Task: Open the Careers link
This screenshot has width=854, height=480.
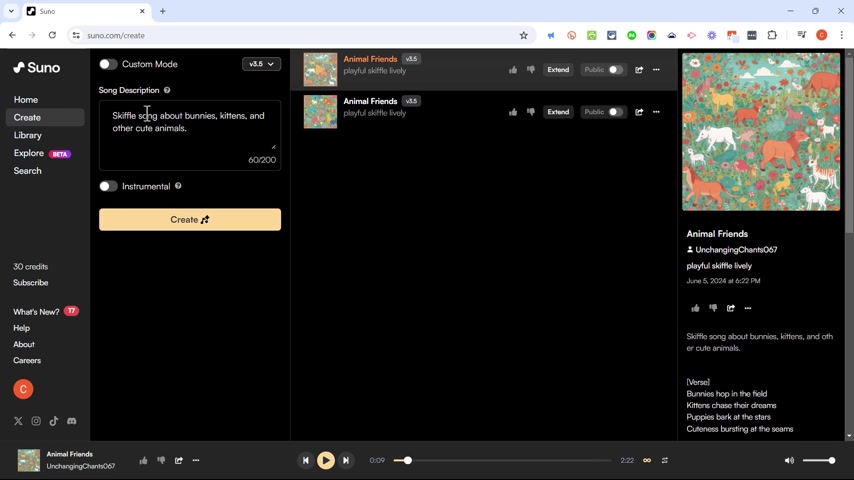Action: [27, 361]
